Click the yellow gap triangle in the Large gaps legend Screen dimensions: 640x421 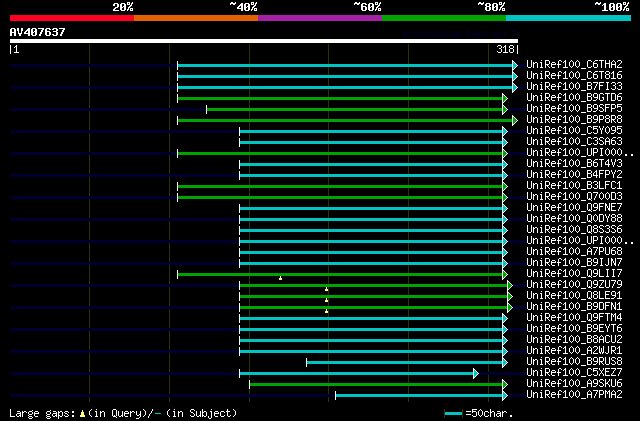coord(82,414)
